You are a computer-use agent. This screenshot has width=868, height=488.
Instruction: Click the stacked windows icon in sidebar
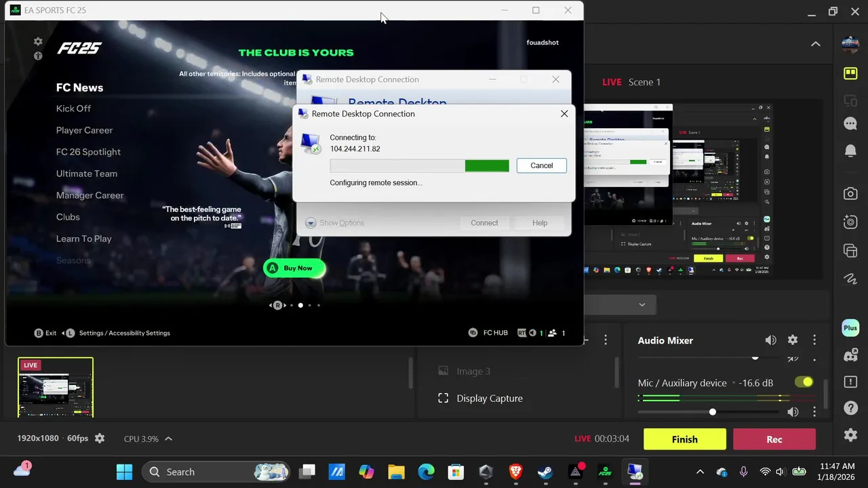tap(850, 251)
